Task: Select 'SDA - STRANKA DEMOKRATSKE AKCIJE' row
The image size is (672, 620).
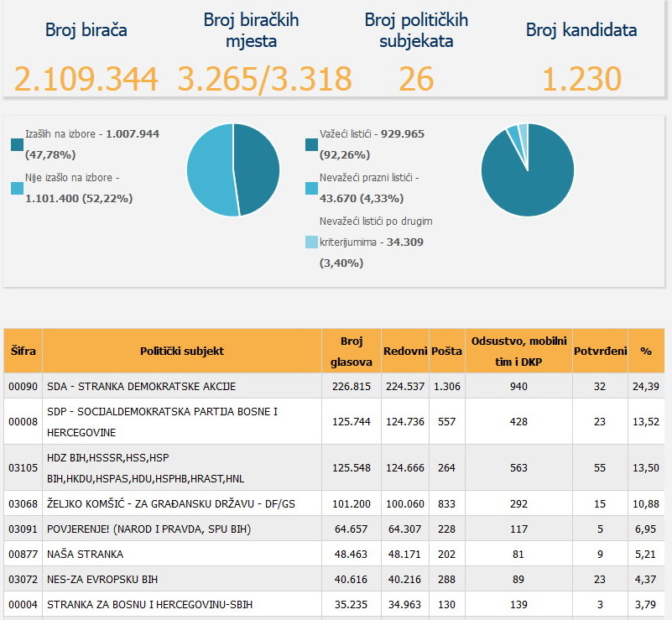Action: pyautogui.click(x=334, y=386)
